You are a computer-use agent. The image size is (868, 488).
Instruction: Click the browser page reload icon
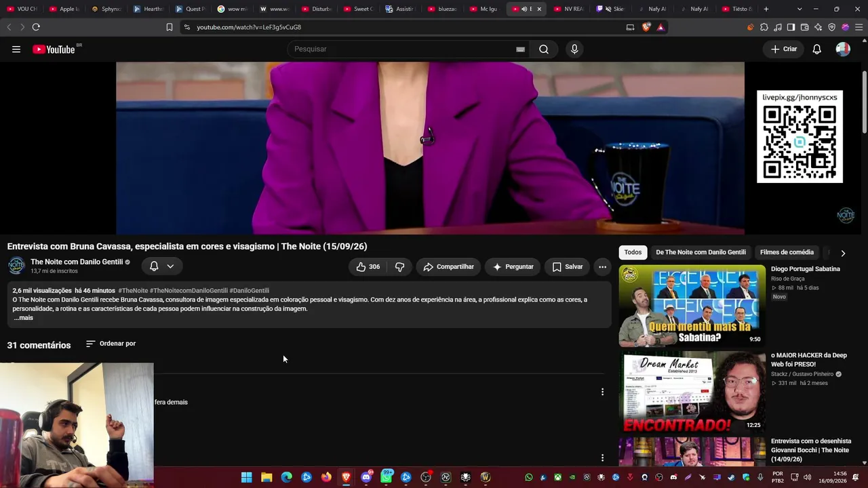click(x=36, y=27)
